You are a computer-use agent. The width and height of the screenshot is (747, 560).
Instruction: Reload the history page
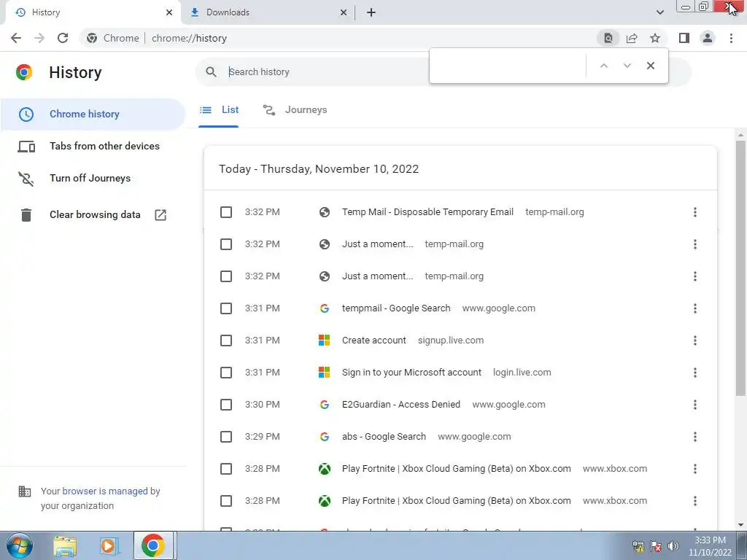tap(63, 38)
